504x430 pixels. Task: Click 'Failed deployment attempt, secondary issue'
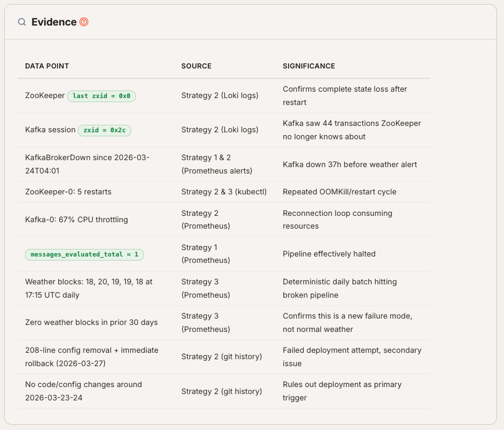click(352, 357)
